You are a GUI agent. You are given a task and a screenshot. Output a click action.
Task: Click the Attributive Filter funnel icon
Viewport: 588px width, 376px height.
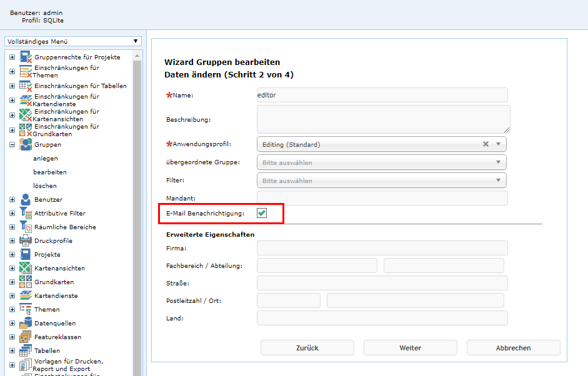tap(26, 214)
